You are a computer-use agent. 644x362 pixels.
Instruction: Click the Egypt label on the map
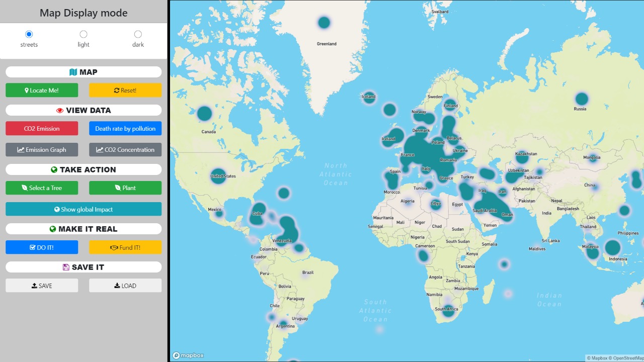point(457,205)
